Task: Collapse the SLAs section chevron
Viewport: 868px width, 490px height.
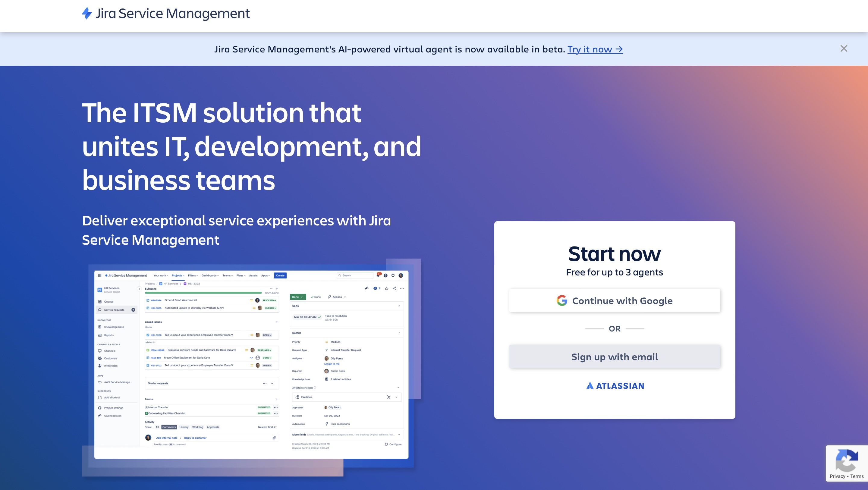Action: [x=399, y=306]
